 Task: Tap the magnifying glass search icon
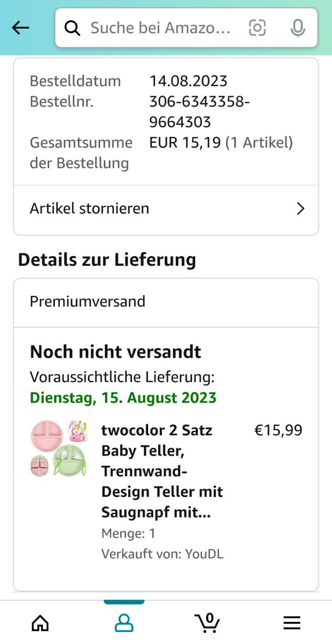click(73, 28)
